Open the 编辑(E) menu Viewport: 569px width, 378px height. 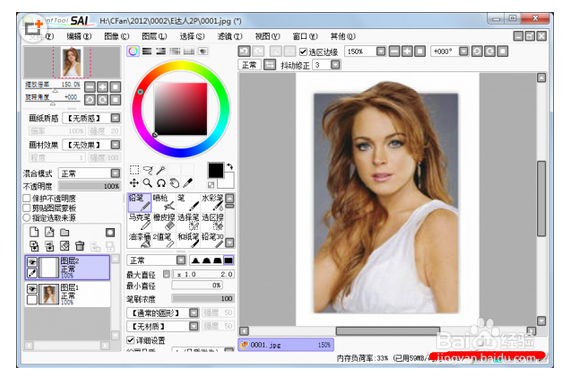(x=79, y=36)
